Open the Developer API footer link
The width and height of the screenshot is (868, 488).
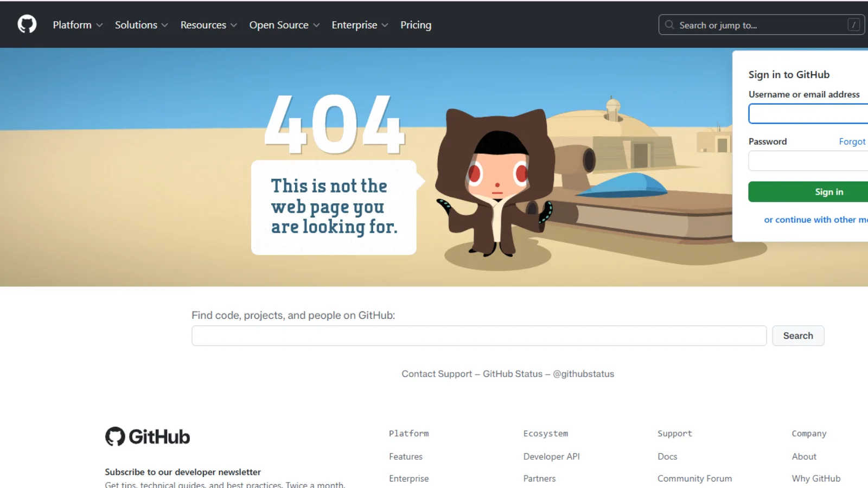(x=551, y=457)
